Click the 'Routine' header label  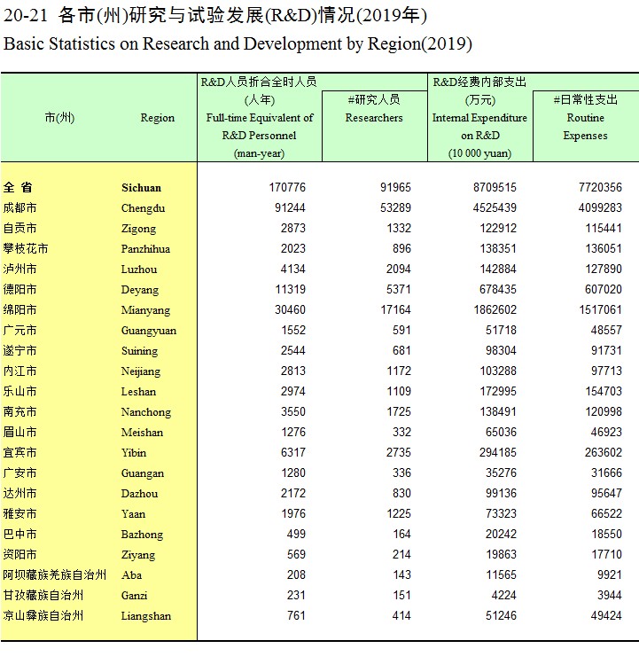[x=586, y=118]
